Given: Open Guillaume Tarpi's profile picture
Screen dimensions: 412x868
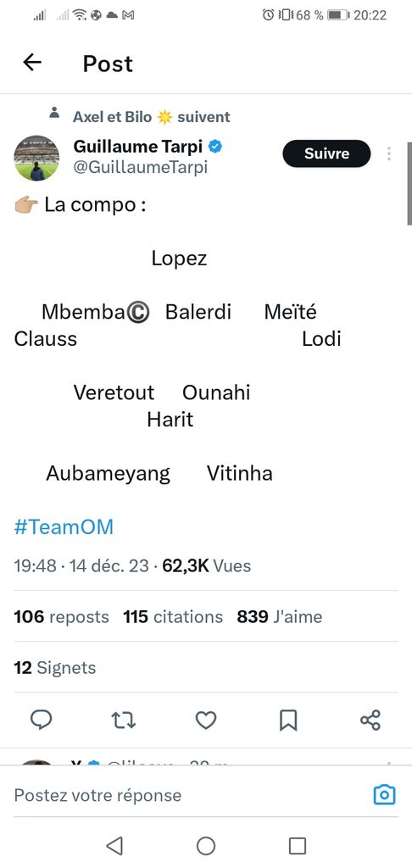Looking at the screenshot, I should click(37, 159).
